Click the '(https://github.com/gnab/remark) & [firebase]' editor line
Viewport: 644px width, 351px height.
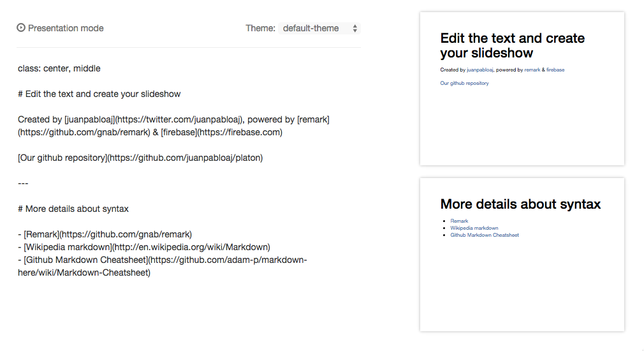click(150, 132)
